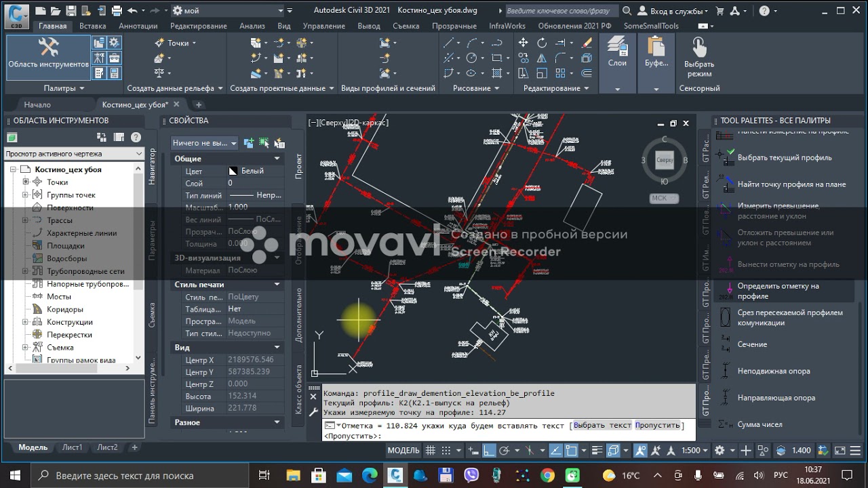Image resolution: width=868 pixels, height=488 pixels.
Task: Choose the Hatch tool in Рисование
Action: point(497,73)
